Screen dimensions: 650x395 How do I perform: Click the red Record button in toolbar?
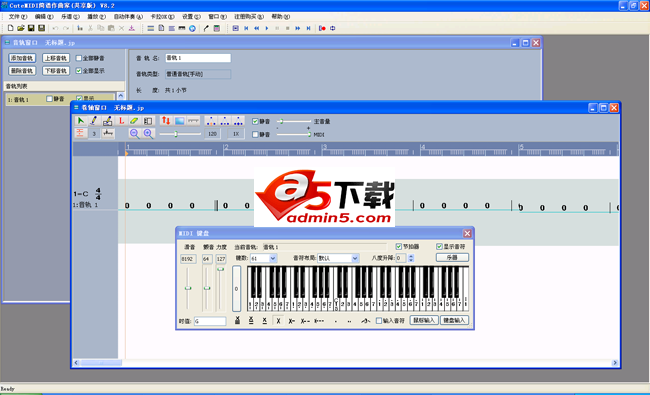point(322,28)
